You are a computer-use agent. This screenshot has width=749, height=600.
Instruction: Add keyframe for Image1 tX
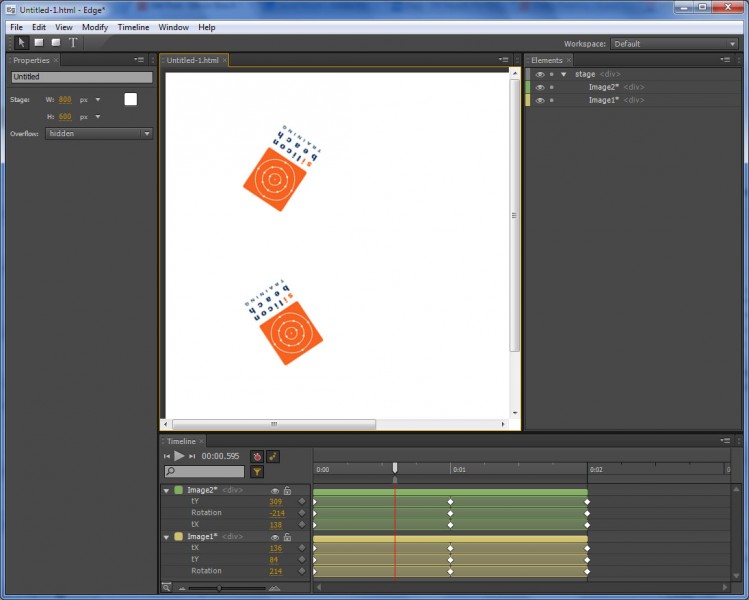[x=301, y=548]
